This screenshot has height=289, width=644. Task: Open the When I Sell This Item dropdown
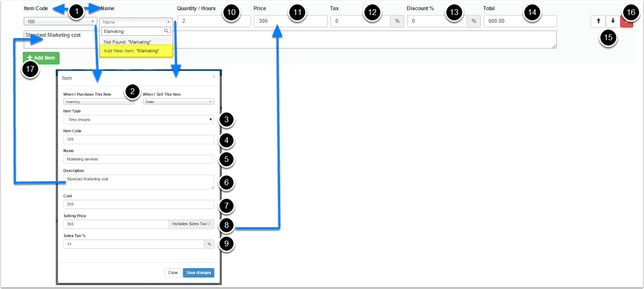[178, 102]
